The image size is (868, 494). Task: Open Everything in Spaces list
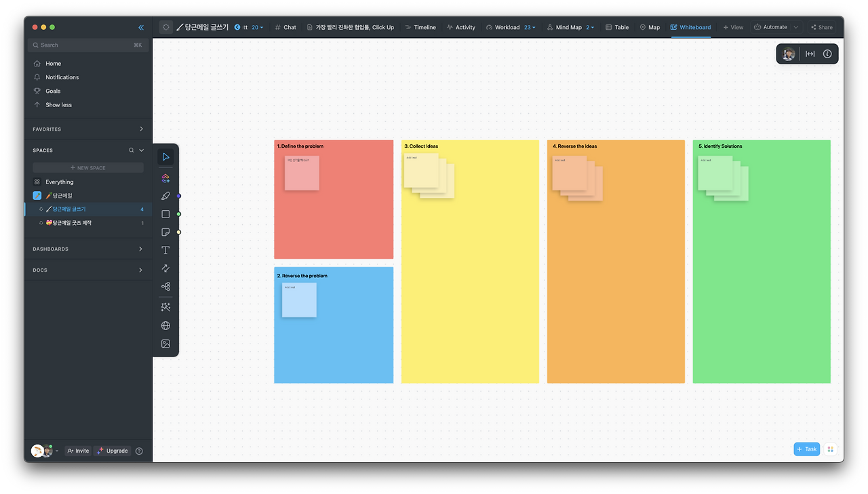pos(60,182)
